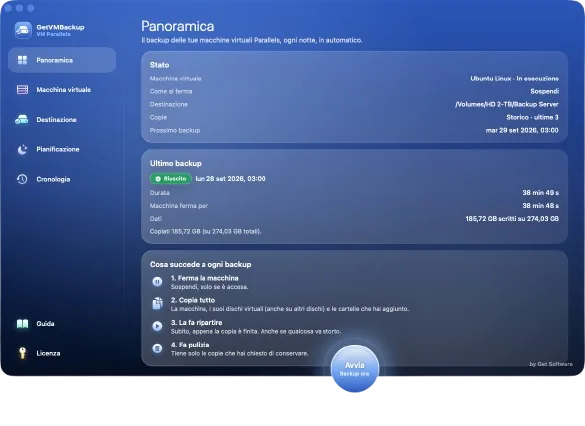Click the Come si ferma label

pyautogui.click(x=171, y=91)
